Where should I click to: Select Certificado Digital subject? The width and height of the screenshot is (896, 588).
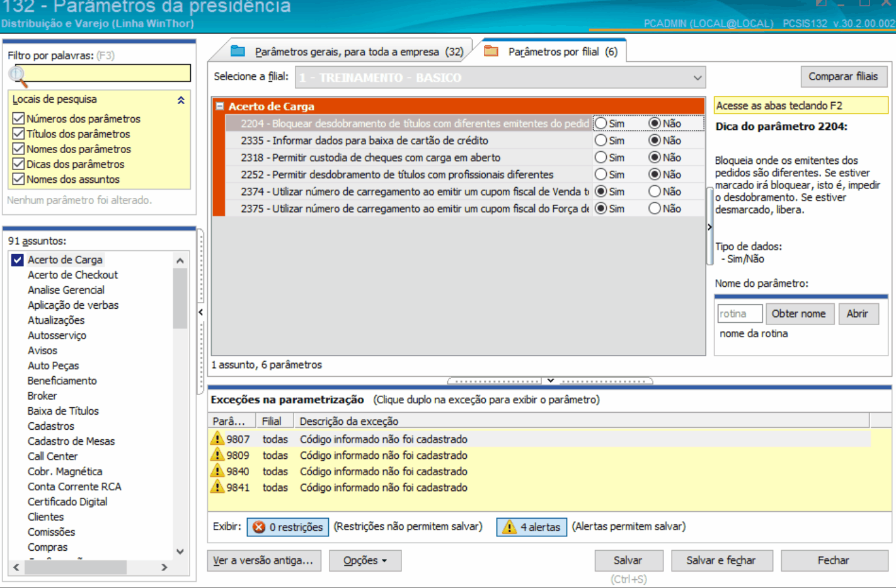(67, 502)
